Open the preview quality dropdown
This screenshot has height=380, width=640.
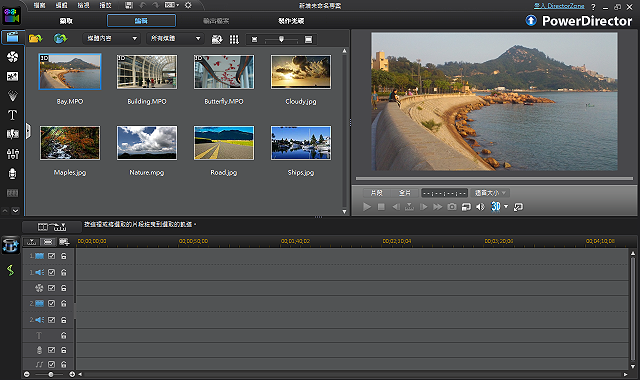[490, 193]
